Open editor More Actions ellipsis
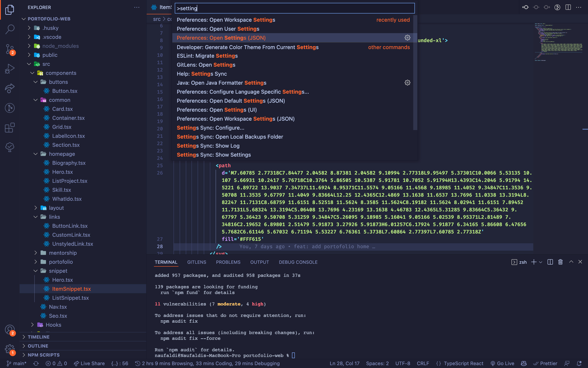 click(579, 7)
